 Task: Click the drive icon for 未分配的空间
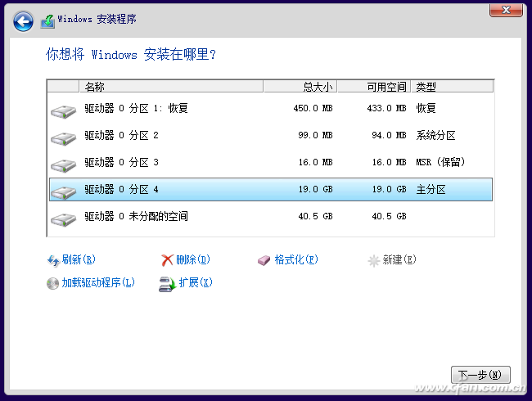64,219
